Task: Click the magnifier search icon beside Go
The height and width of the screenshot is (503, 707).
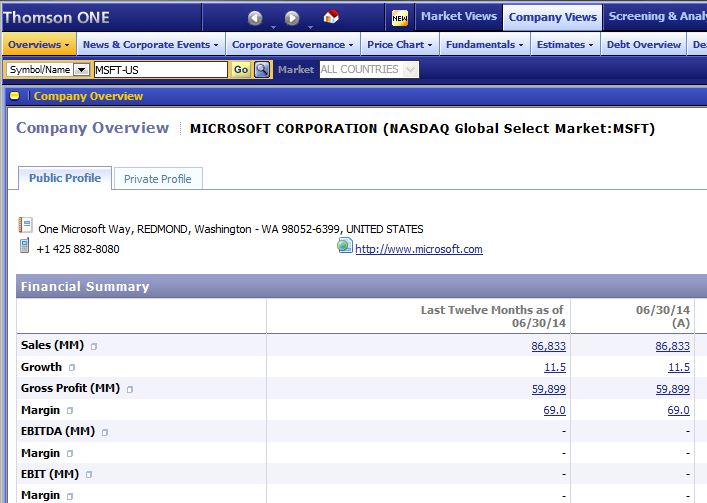Action: pyautogui.click(x=262, y=70)
